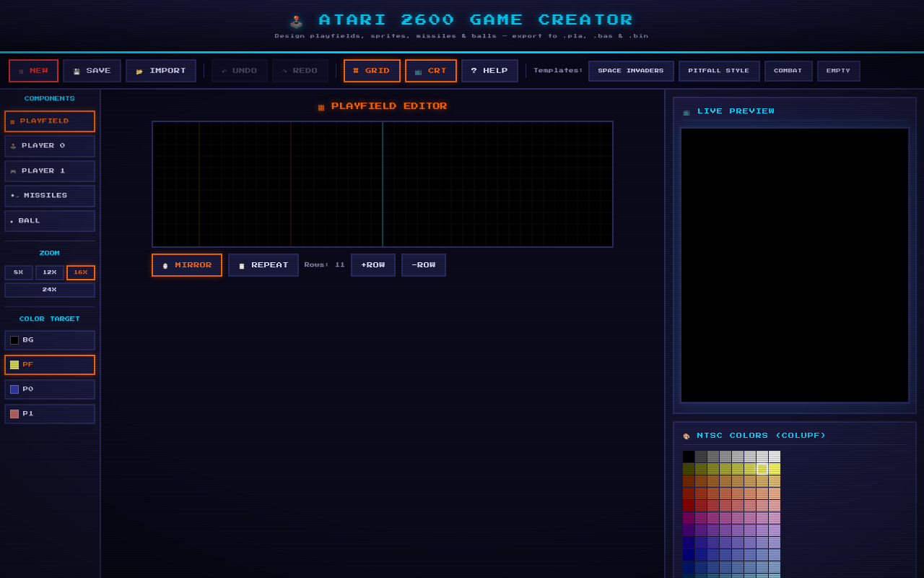
Task: Select P0 as the color target
Action: point(50,389)
